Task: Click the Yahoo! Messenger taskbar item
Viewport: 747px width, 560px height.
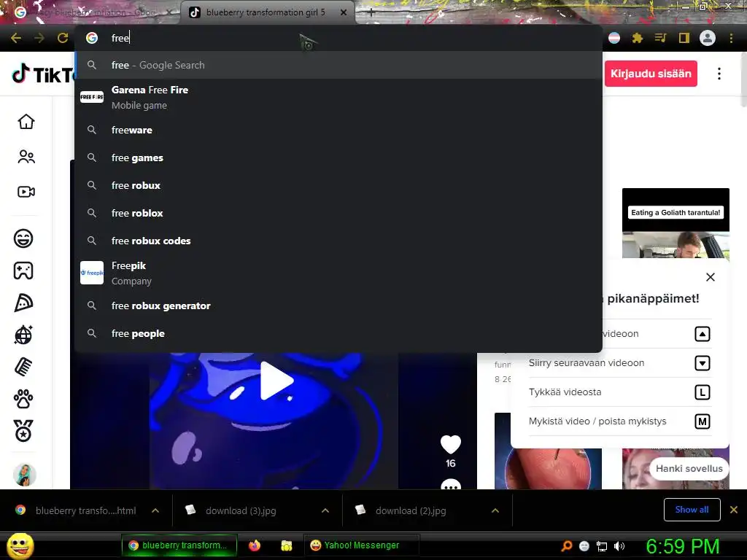Action: click(x=362, y=545)
